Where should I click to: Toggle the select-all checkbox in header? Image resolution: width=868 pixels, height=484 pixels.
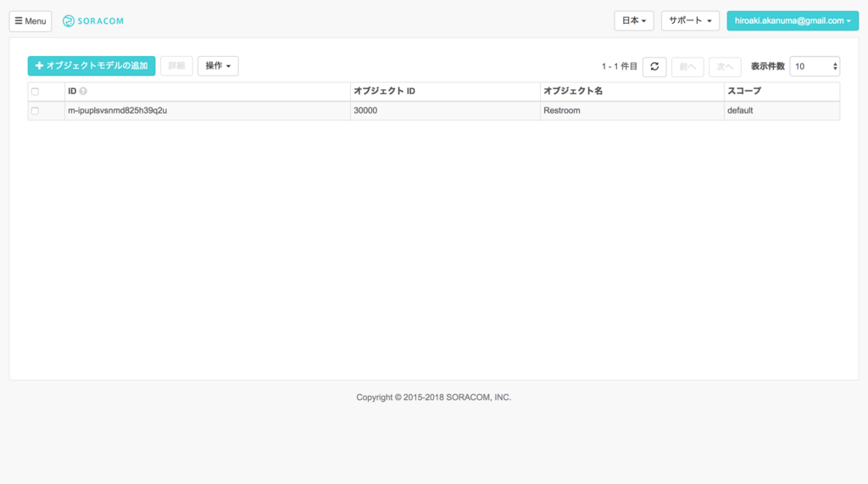(x=35, y=92)
